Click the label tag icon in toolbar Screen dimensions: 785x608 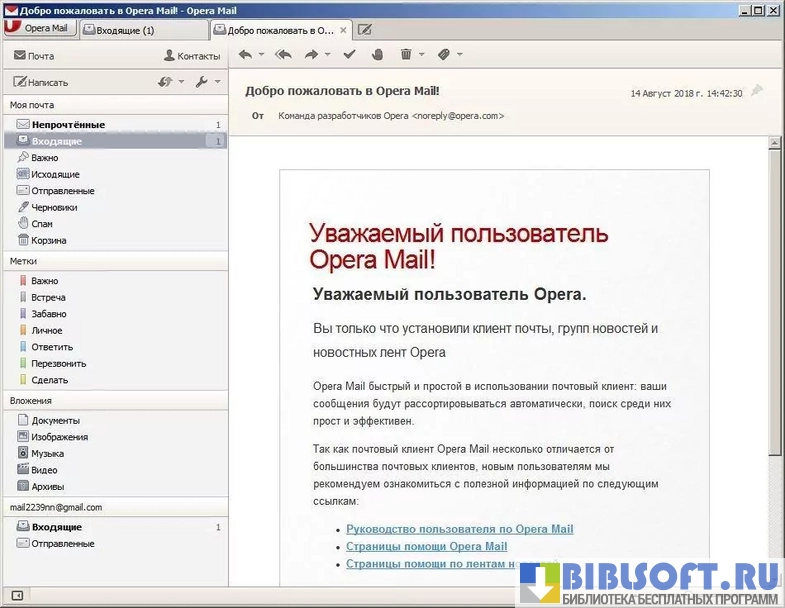(x=443, y=54)
